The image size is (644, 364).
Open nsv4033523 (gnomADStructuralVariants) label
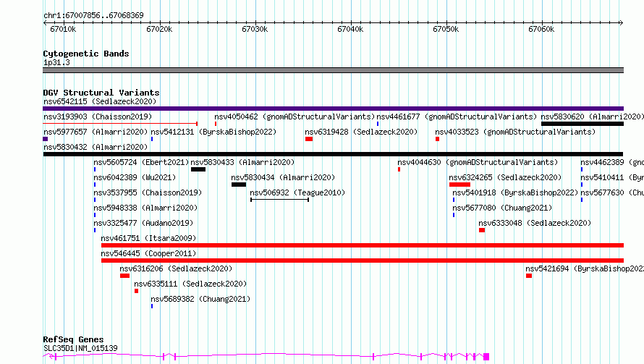pos(515,132)
